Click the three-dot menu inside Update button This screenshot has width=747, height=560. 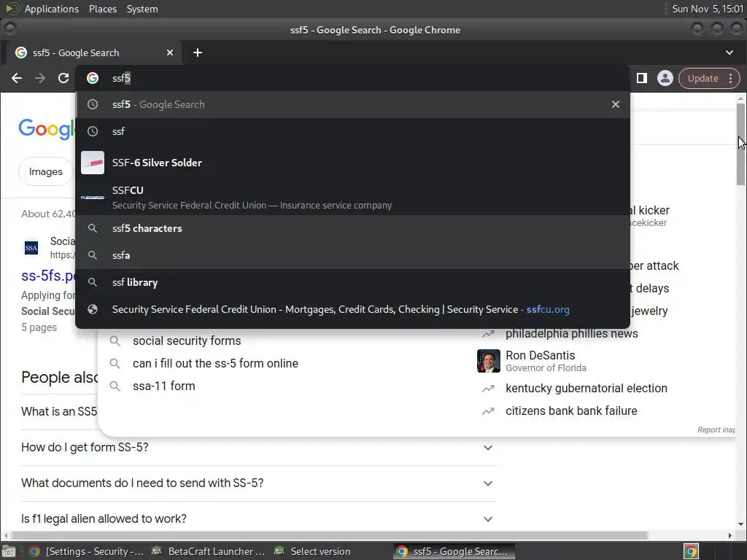click(731, 79)
